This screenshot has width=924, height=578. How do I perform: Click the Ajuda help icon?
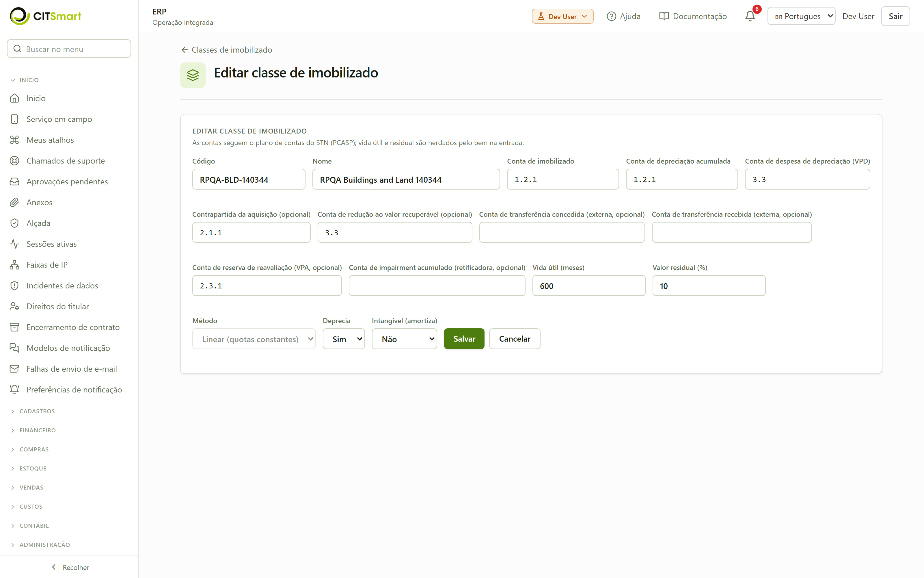coord(611,16)
